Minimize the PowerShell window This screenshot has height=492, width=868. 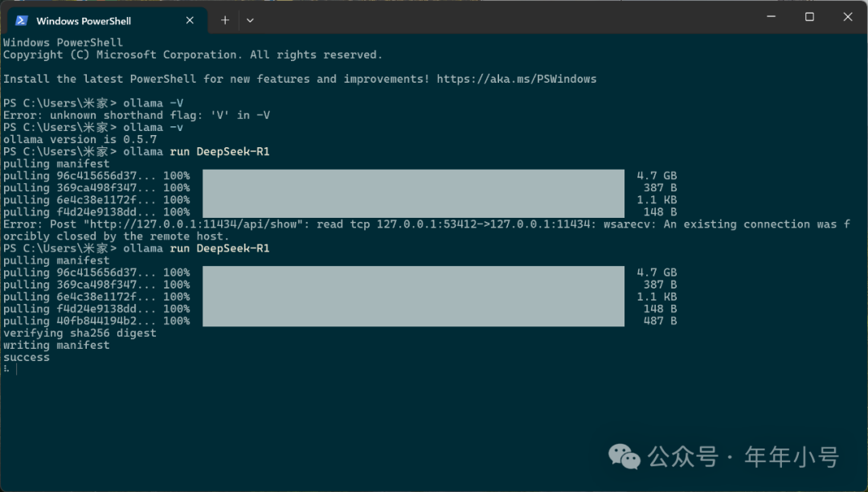click(771, 17)
